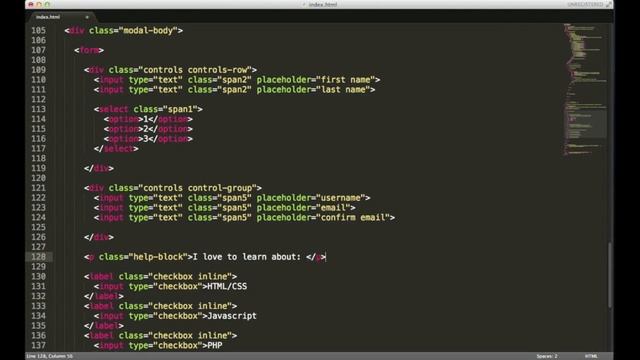This screenshot has height=360, width=640.
Task: Jump via the minimap code overview
Action: tap(584, 90)
